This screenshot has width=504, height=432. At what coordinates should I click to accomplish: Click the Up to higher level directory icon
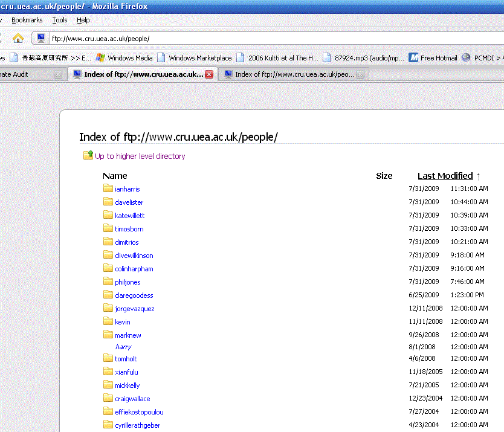click(x=88, y=156)
